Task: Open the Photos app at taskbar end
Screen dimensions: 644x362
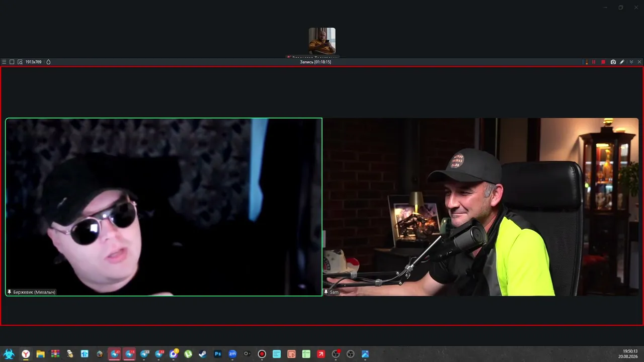Action: coord(365,354)
